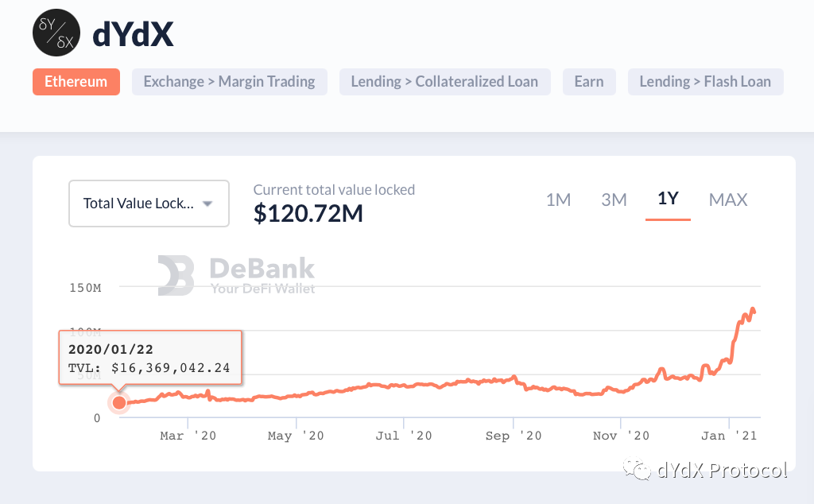Screen dimensions: 814x504
Task: Click the Current total value locked label
Action: [x=334, y=190]
